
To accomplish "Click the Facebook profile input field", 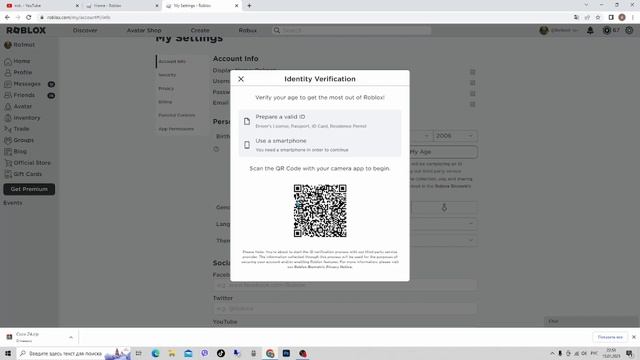I will (x=345, y=285).
